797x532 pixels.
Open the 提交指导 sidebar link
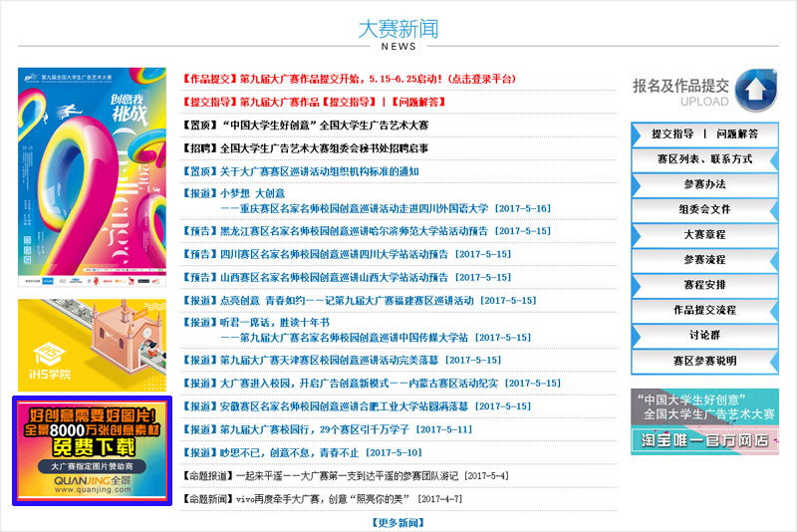(x=672, y=133)
